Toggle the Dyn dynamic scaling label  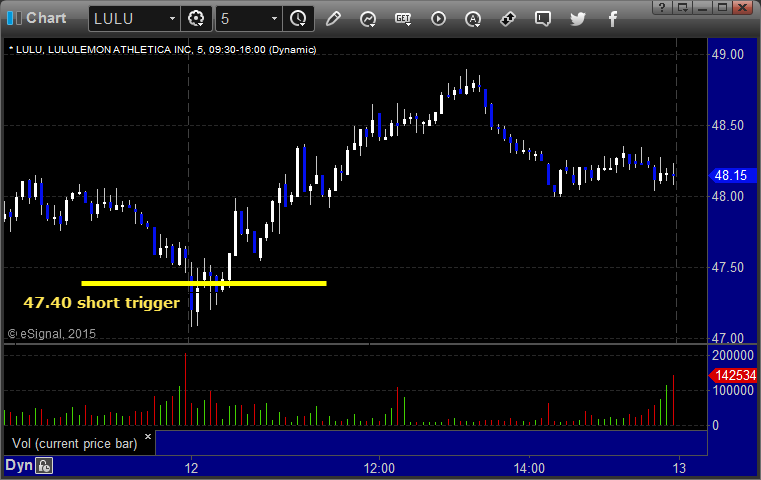[x=19, y=465]
